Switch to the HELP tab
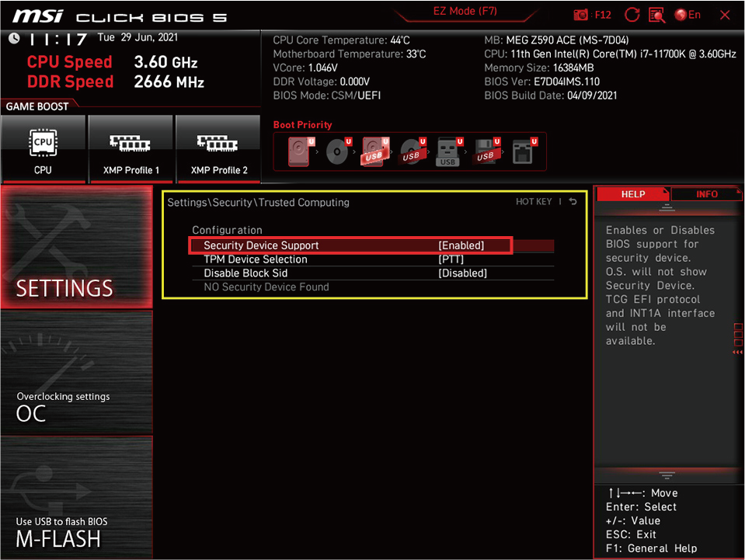This screenshot has width=745, height=560. click(633, 194)
